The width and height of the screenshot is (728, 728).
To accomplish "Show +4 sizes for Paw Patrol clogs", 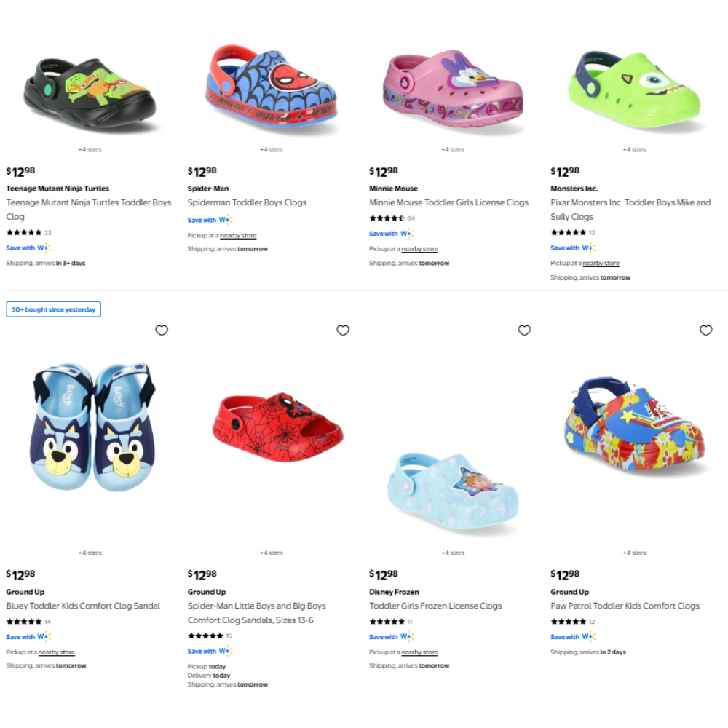I will 635,553.
